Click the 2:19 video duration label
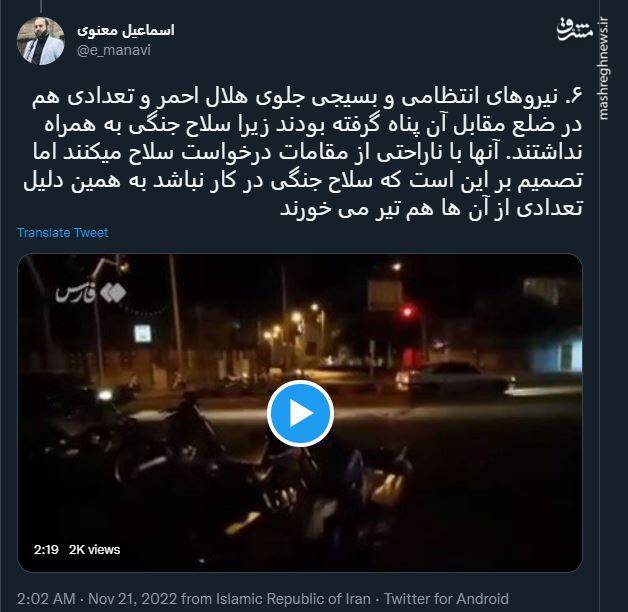Viewport: 628px width, 612px height. pos(46,550)
